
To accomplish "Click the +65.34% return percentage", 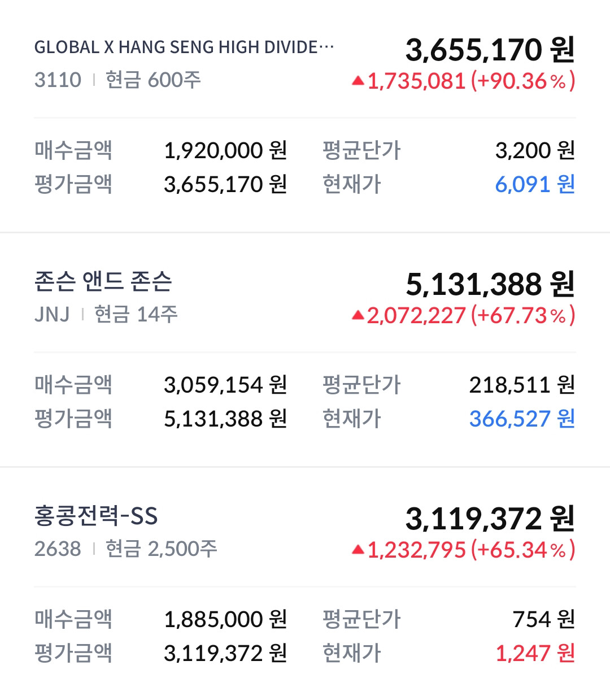I will pyautogui.click(x=523, y=550).
